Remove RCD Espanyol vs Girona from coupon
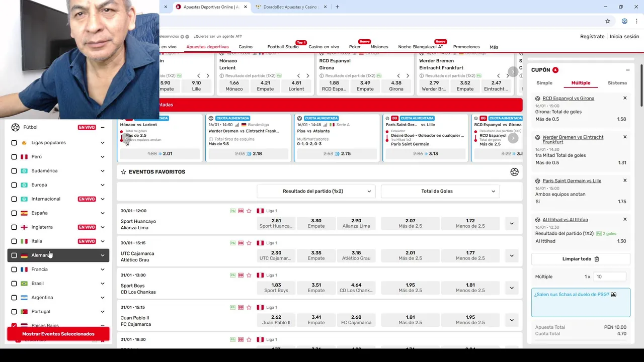644x362 pixels. tap(625, 98)
